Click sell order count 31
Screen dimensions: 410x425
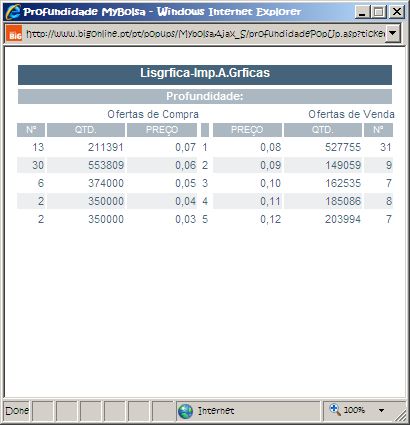click(x=386, y=147)
